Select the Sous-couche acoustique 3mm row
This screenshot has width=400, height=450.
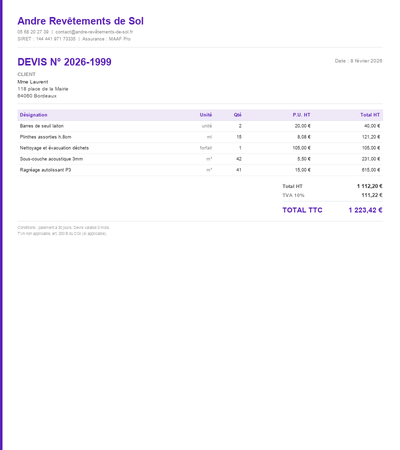200,159
